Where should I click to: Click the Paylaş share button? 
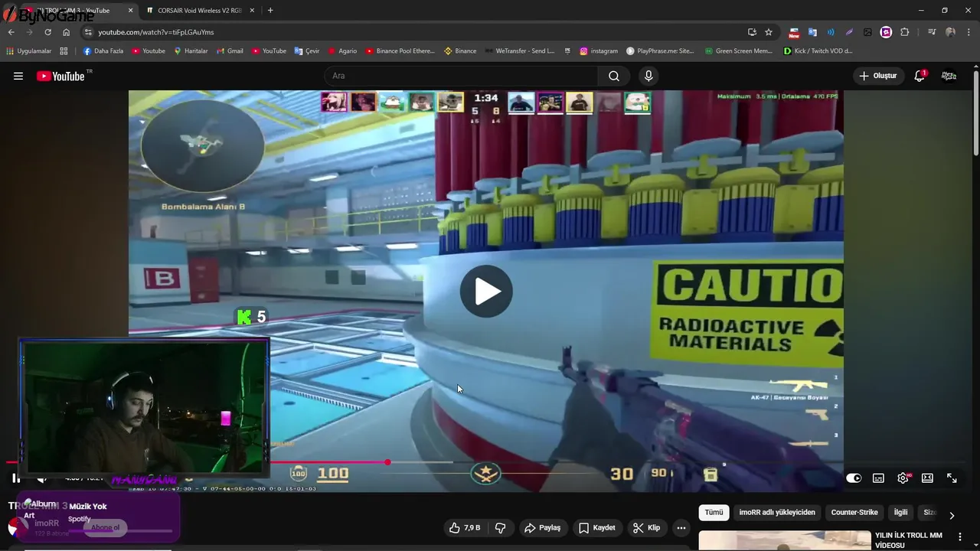click(542, 527)
